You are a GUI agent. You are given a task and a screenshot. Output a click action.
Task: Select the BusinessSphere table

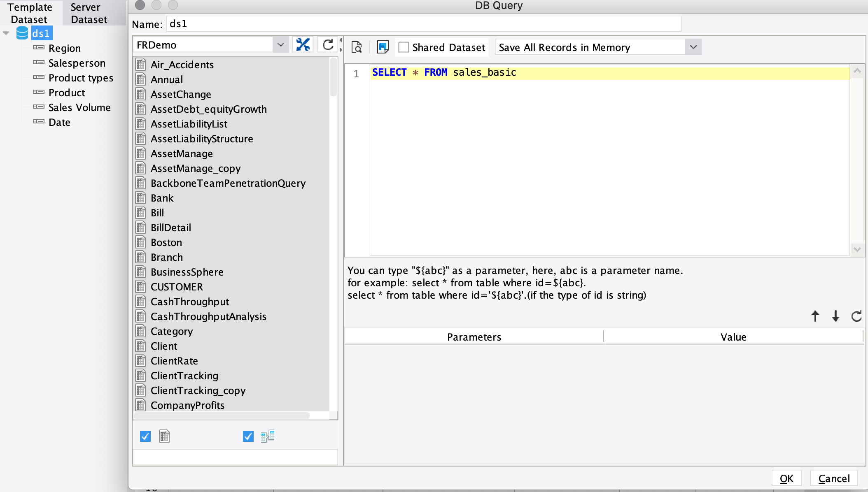(187, 272)
